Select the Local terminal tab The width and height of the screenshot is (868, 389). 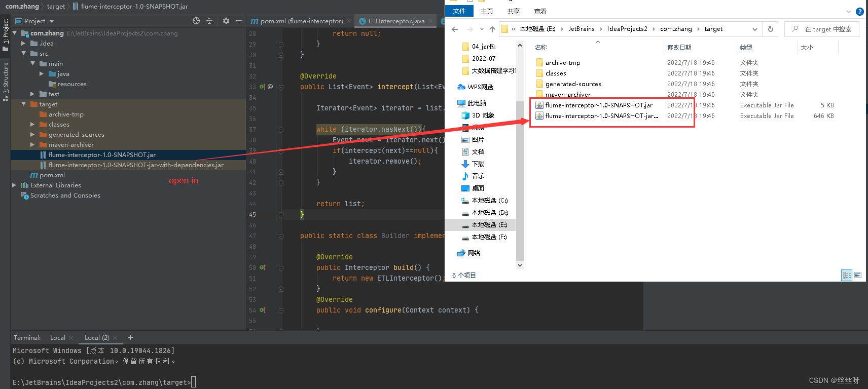[57, 338]
